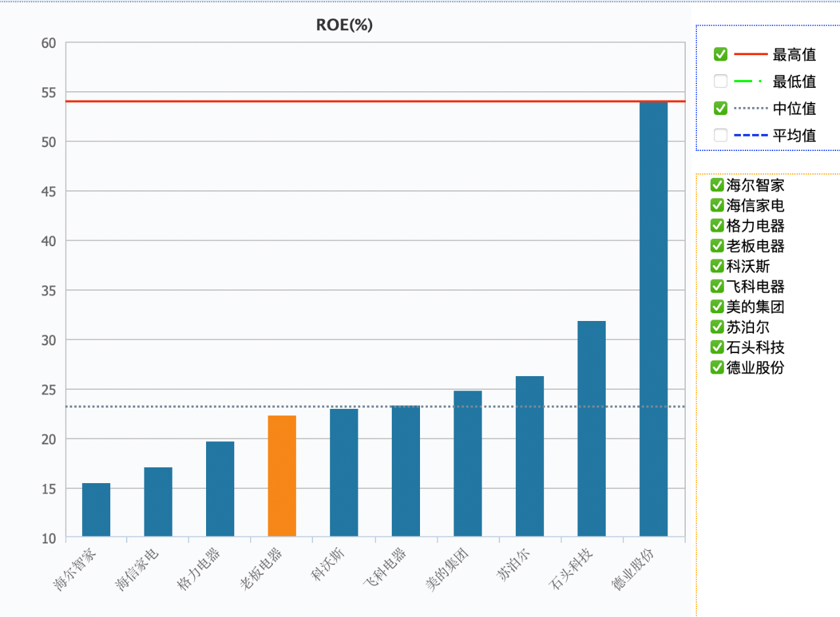
Task: Click the orange 老板电器 bar
Action: 282,476
